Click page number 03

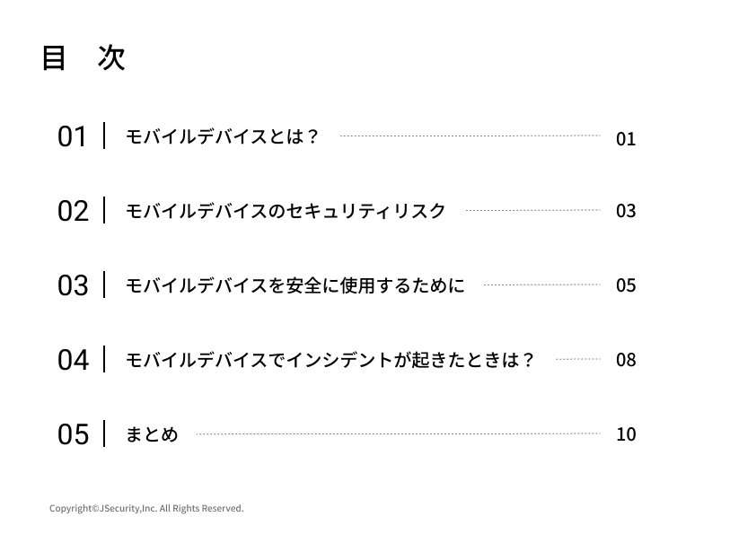(626, 211)
